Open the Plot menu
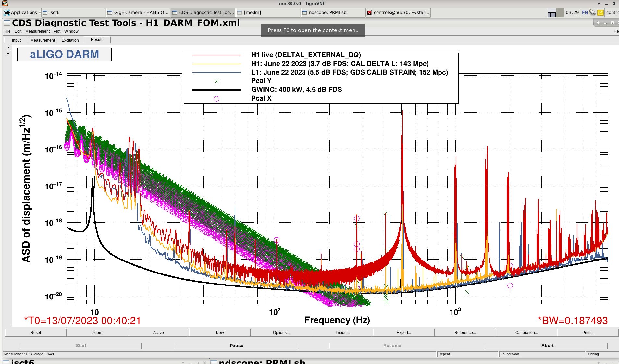 coord(57,31)
